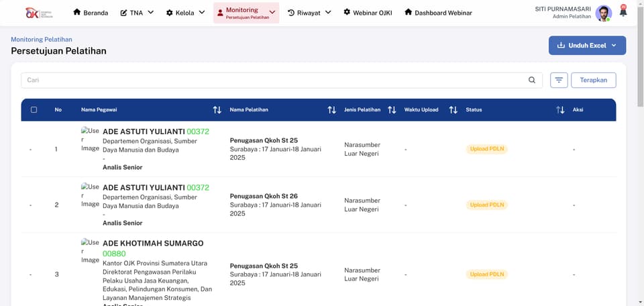The image size is (644, 306).
Task: Click the search magnifier icon
Action: pyautogui.click(x=532, y=80)
